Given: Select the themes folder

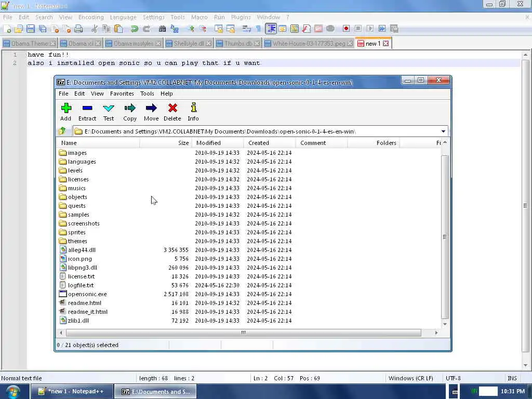Looking at the screenshot, I should (77, 241).
